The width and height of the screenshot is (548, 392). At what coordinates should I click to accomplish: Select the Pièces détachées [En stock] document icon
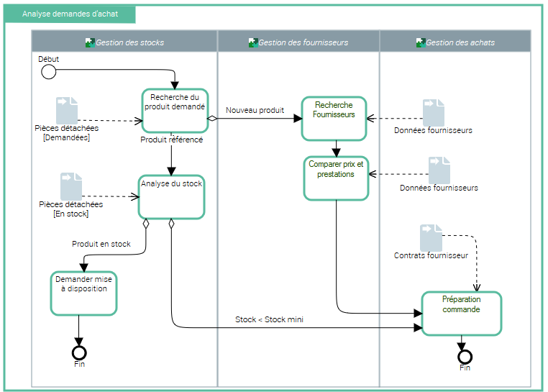click(70, 186)
